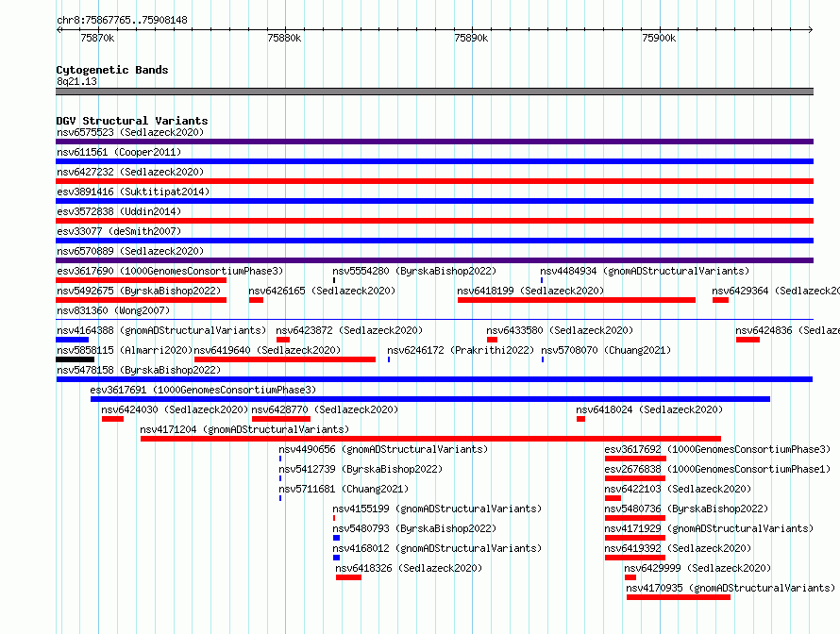840x634 pixels.
Task: Click nsv6426165 (Sedlazeck2020) label
Action: tap(322, 291)
